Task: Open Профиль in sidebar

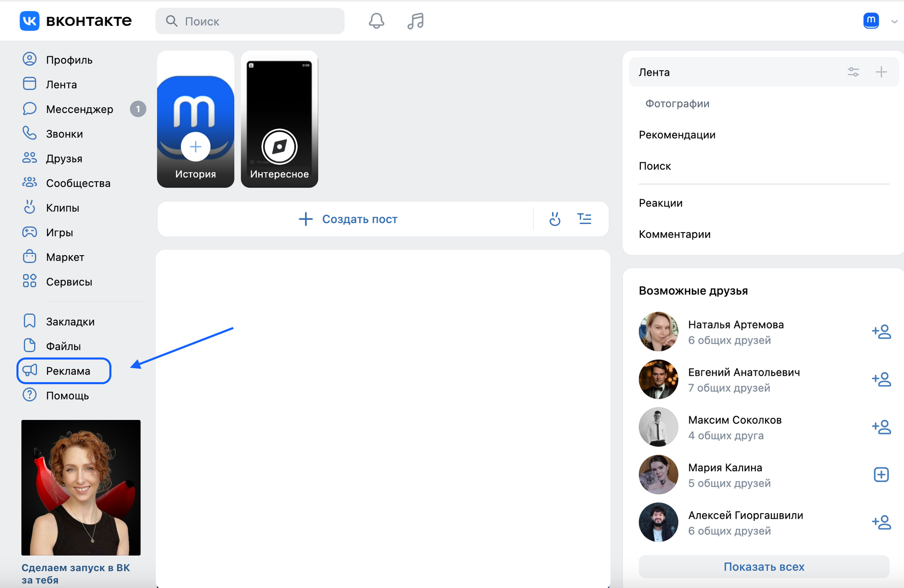Action: coord(69,60)
